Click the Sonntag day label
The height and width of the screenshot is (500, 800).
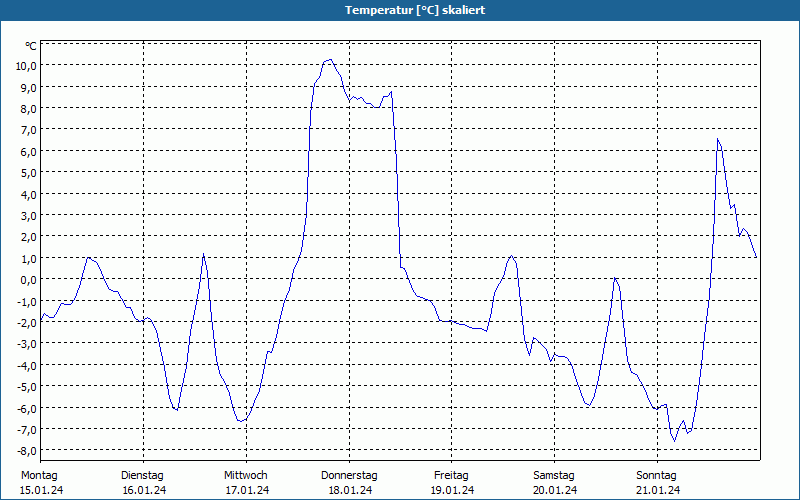(x=656, y=476)
